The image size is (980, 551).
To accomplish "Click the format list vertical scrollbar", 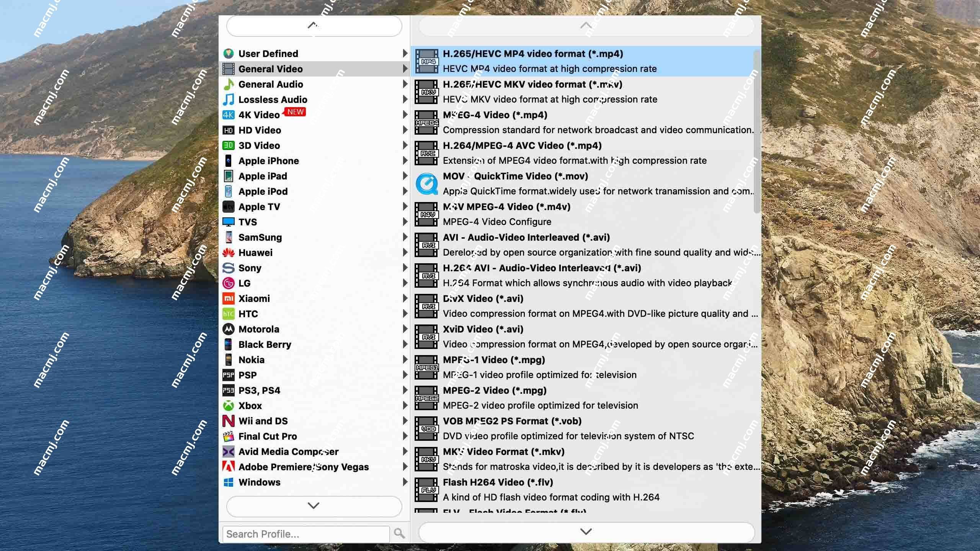I will click(757, 131).
